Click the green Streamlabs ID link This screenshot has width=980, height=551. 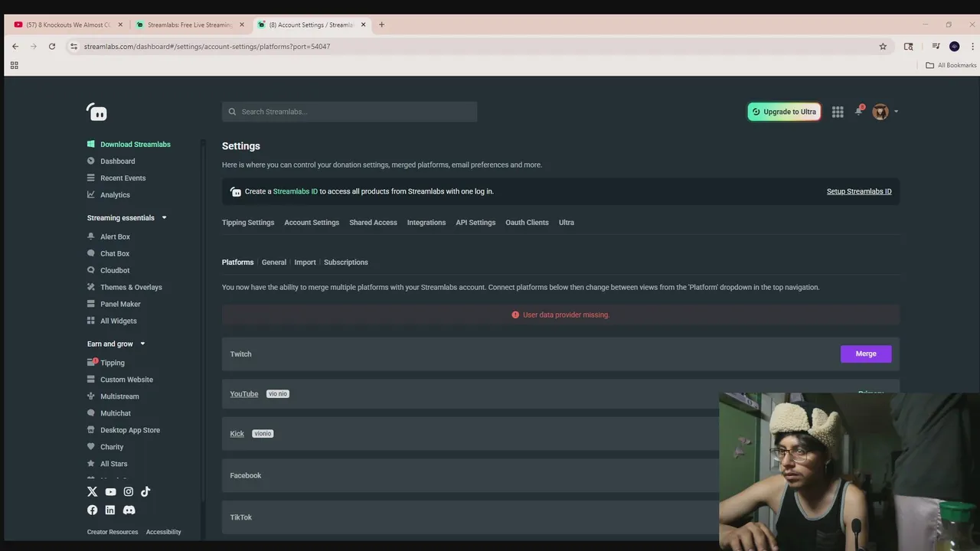296,191
